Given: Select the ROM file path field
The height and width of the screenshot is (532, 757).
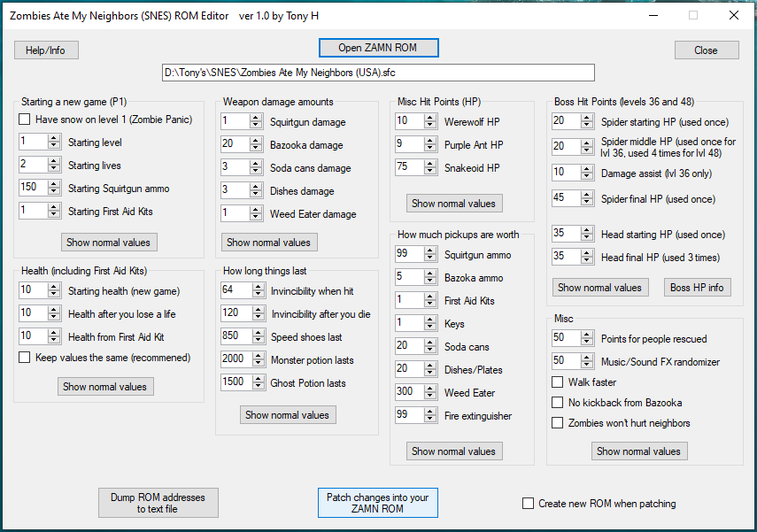Looking at the screenshot, I should click(x=379, y=73).
